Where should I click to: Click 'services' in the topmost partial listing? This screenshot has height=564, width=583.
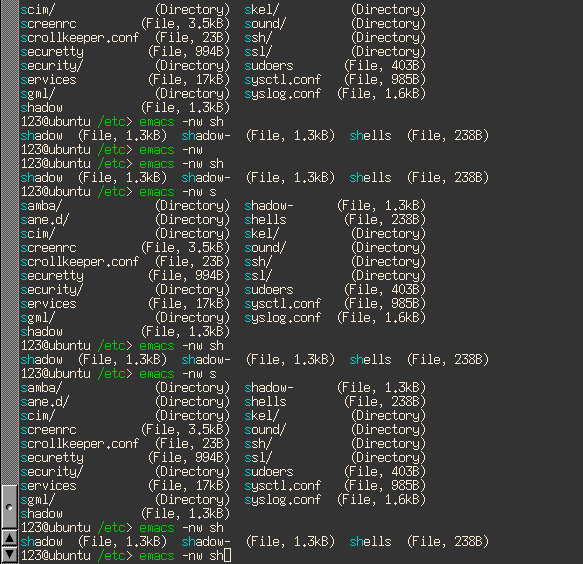point(49,80)
